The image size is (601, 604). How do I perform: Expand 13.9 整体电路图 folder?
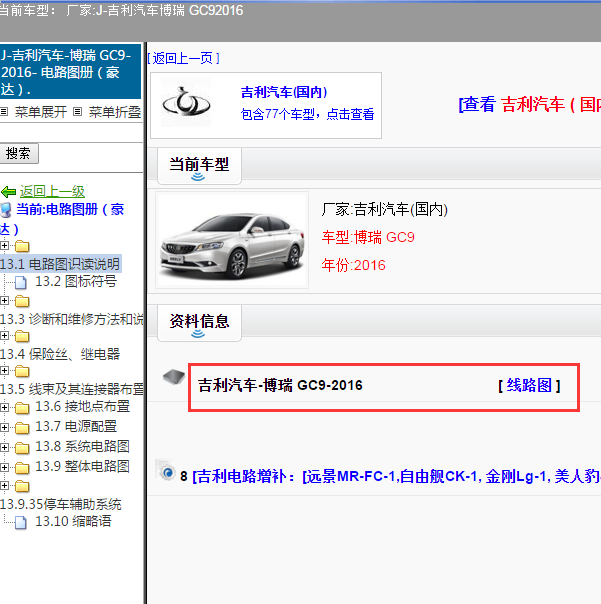click(4, 467)
